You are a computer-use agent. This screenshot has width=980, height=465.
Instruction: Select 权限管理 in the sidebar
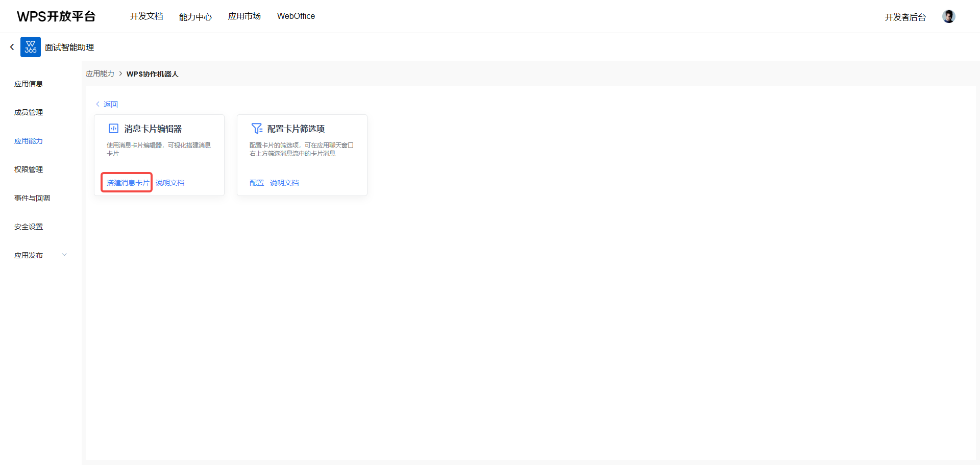pos(29,169)
